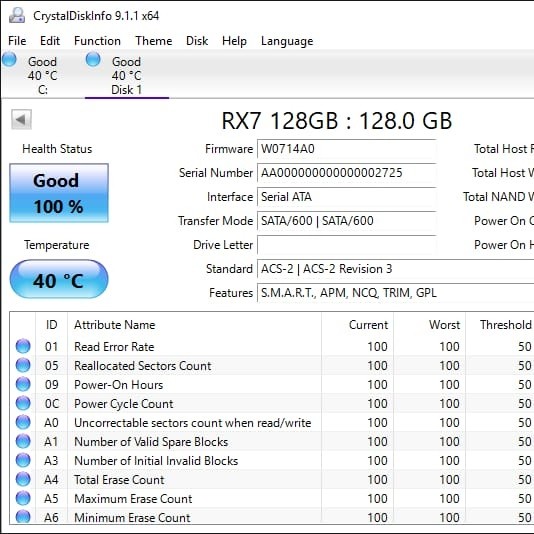Click the Attribute Name column header
Viewport: 534px width, 534px height.
(x=194, y=325)
